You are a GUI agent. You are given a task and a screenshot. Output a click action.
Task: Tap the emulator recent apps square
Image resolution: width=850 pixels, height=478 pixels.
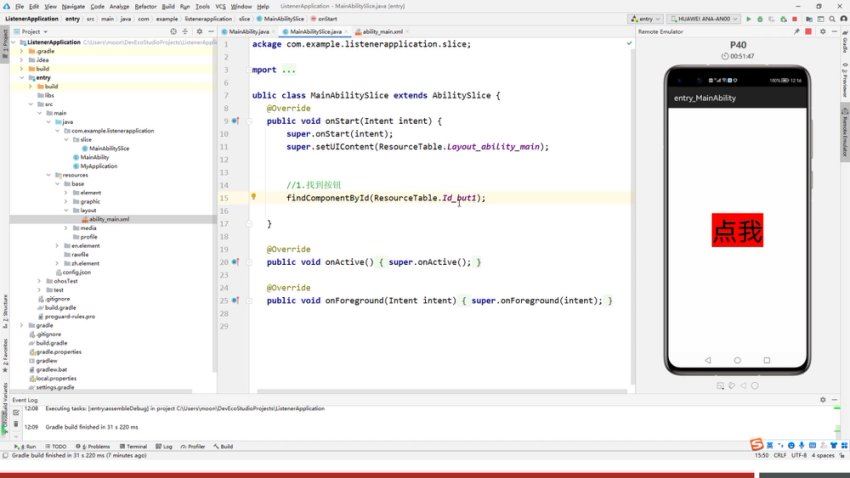(x=767, y=360)
